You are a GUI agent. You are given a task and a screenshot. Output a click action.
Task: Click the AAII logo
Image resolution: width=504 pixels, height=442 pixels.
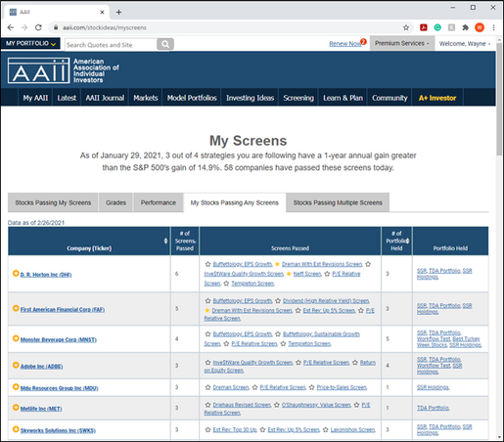[x=38, y=70]
